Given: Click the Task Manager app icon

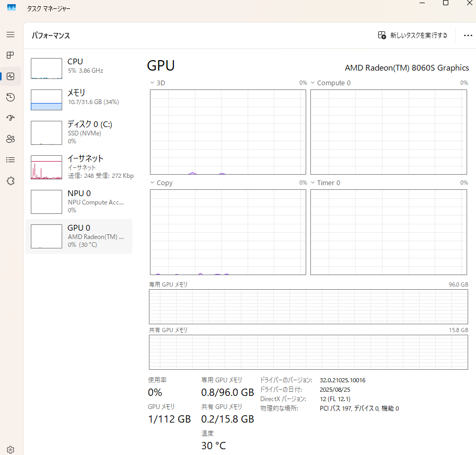Looking at the screenshot, I should pos(11,7).
